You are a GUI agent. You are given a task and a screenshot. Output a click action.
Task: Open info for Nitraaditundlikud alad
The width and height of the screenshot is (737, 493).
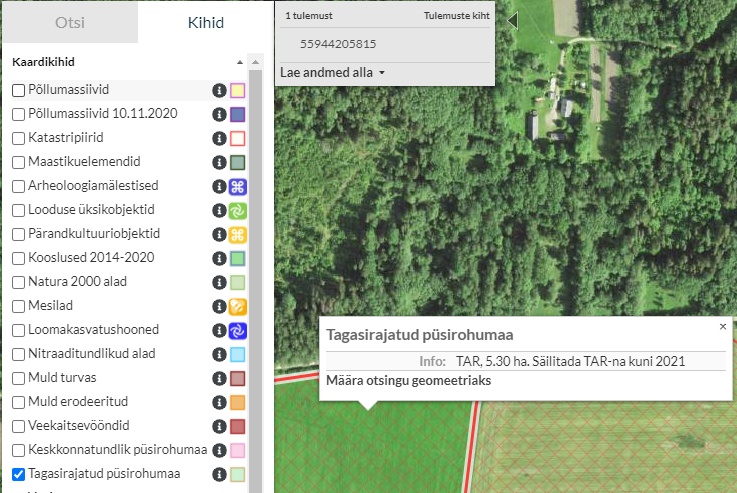[219, 354]
